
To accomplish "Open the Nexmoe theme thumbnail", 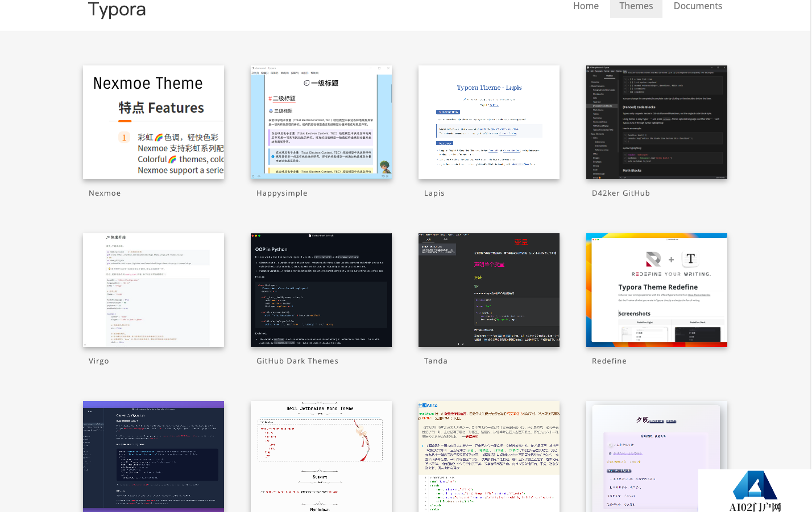I will click(154, 122).
